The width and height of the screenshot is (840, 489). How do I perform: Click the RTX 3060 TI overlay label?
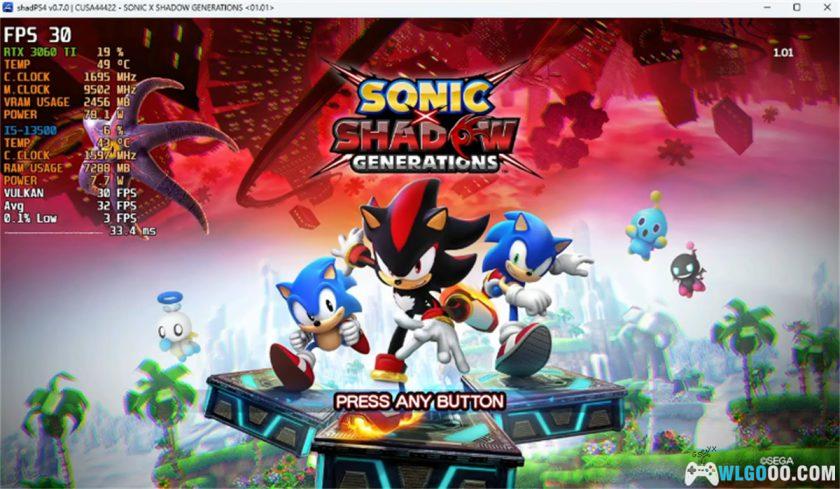click(x=40, y=52)
